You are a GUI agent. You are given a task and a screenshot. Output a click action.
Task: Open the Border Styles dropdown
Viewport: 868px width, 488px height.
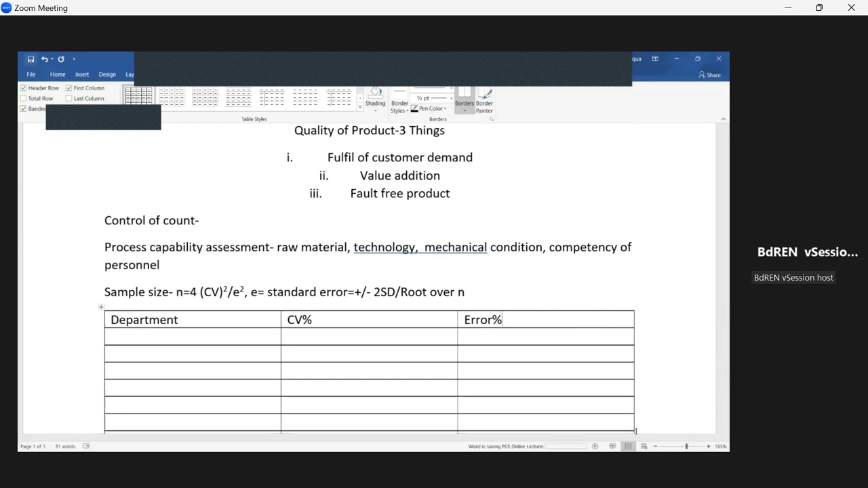pyautogui.click(x=399, y=100)
